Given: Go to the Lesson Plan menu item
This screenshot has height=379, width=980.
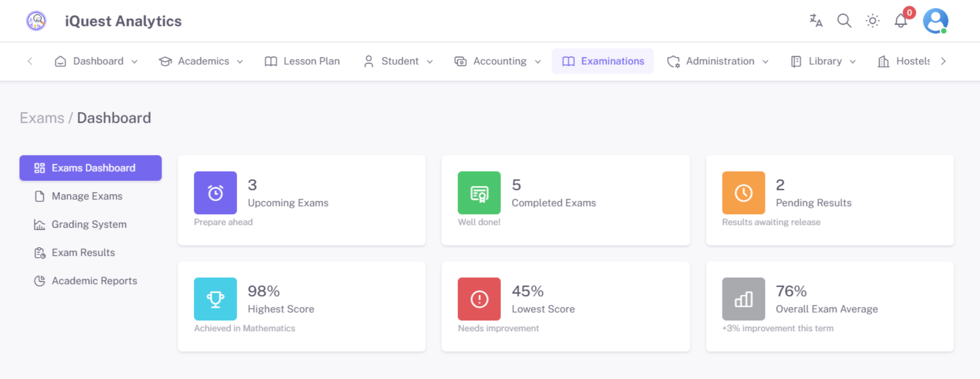Looking at the screenshot, I should [302, 61].
